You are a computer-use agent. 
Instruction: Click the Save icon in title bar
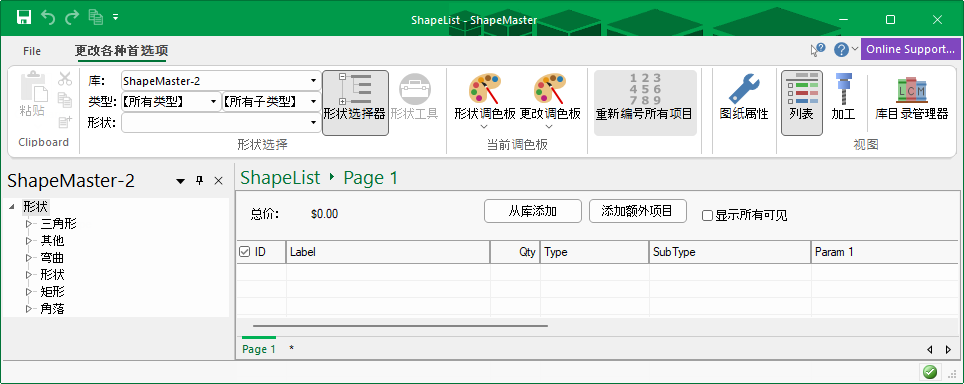tap(24, 17)
